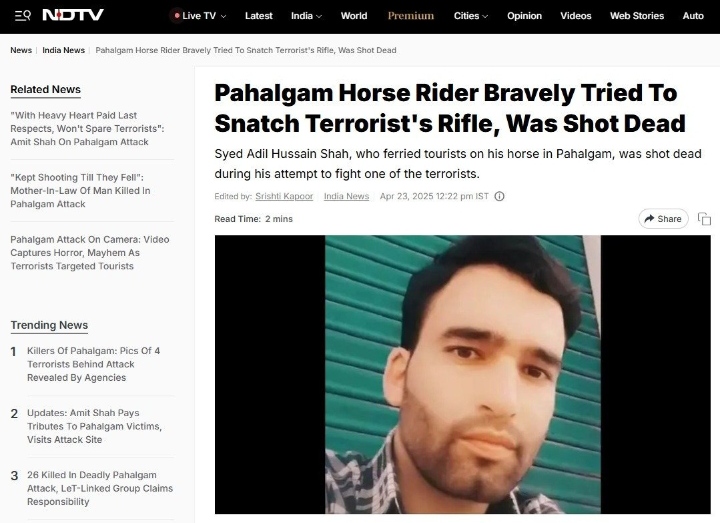Image resolution: width=720 pixels, height=523 pixels.
Task: Click the copy link icon beside Share
Action: click(x=704, y=219)
